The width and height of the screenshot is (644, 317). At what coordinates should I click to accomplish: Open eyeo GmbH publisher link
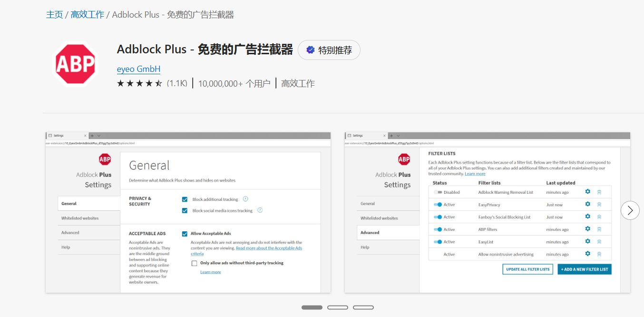coord(138,69)
